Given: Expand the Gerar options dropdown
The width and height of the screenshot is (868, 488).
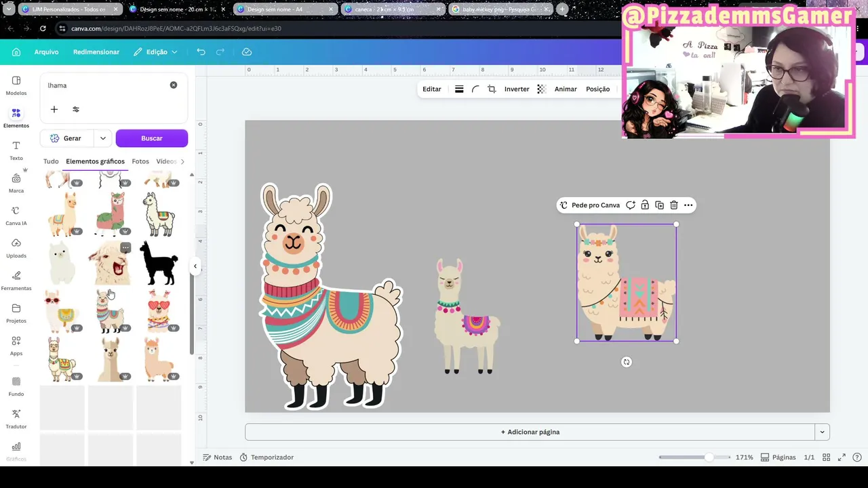Looking at the screenshot, I should (103, 138).
